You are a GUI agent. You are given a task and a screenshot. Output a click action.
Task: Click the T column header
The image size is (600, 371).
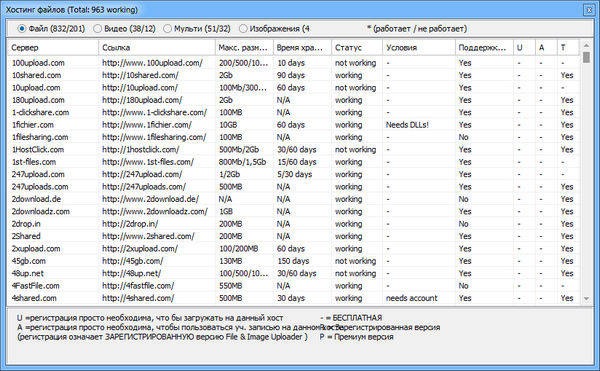point(568,47)
